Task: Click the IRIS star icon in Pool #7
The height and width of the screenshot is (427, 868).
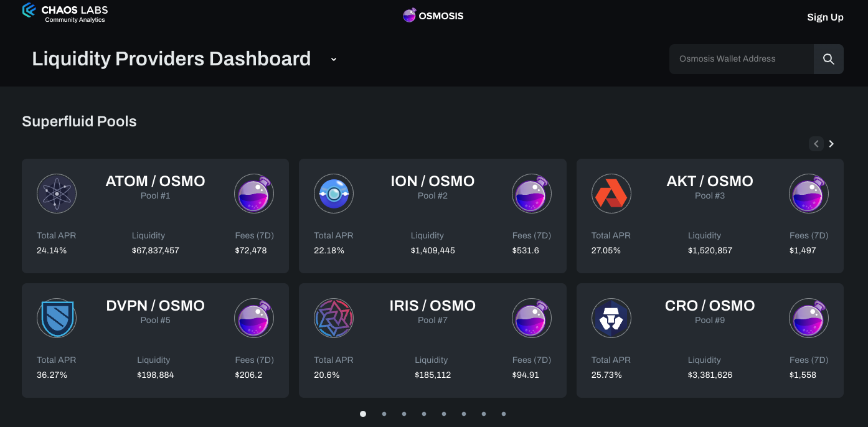Action: point(334,318)
